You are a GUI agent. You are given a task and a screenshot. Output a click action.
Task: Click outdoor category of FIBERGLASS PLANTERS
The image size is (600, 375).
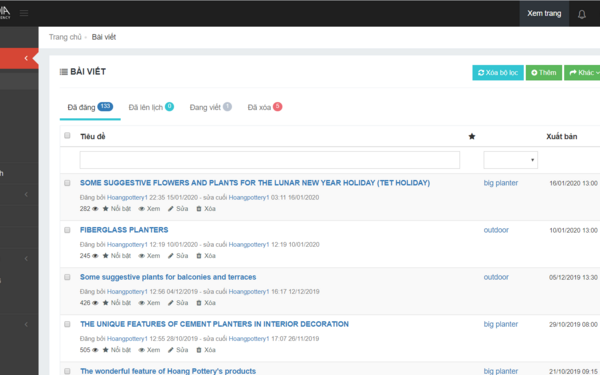(x=496, y=230)
